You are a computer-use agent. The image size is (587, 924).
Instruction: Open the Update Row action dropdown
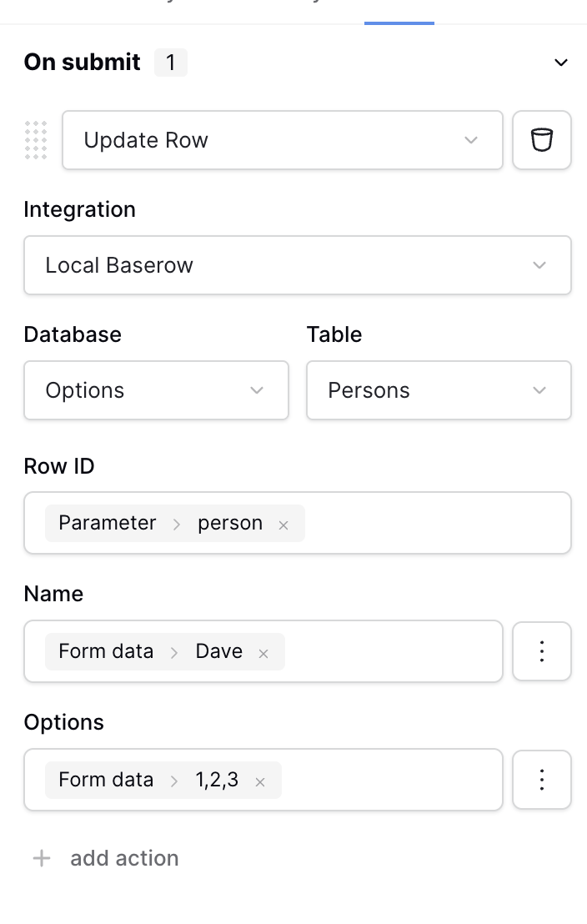(x=283, y=140)
